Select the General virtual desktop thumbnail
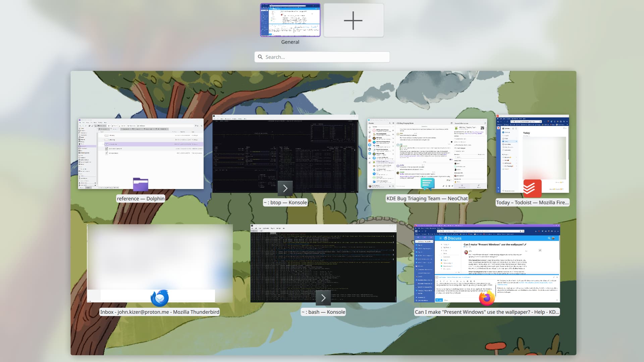 pyautogui.click(x=290, y=20)
